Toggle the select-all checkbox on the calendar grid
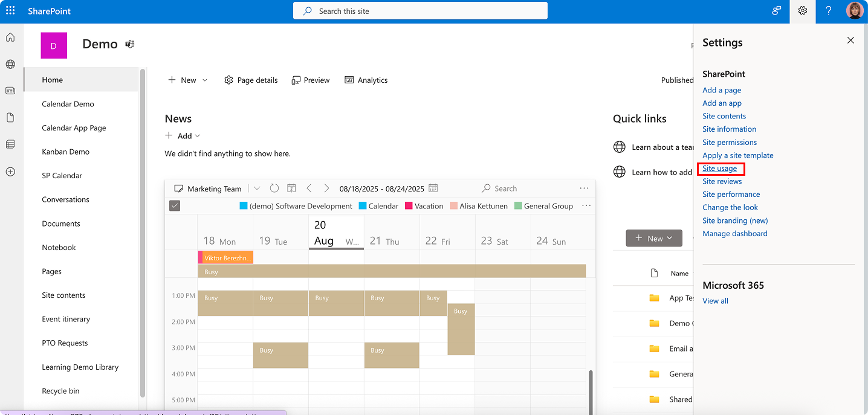868x415 pixels. click(175, 205)
